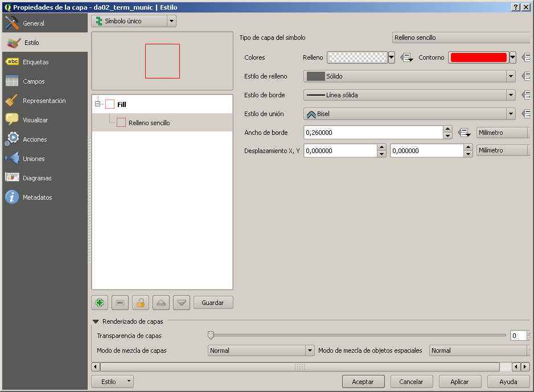Collapse the Renderizado de capas section
The height and width of the screenshot is (392, 534).
96,321
